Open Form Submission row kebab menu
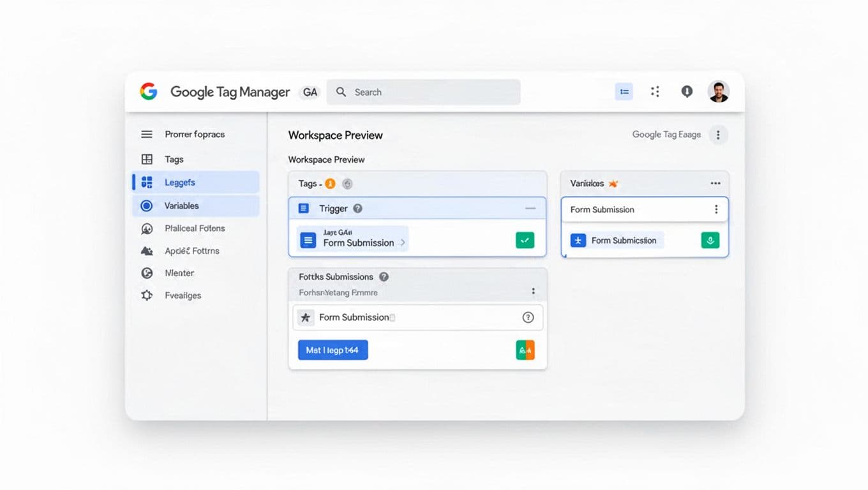The width and height of the screenshot is (868, 490). [x=716, y=209]
